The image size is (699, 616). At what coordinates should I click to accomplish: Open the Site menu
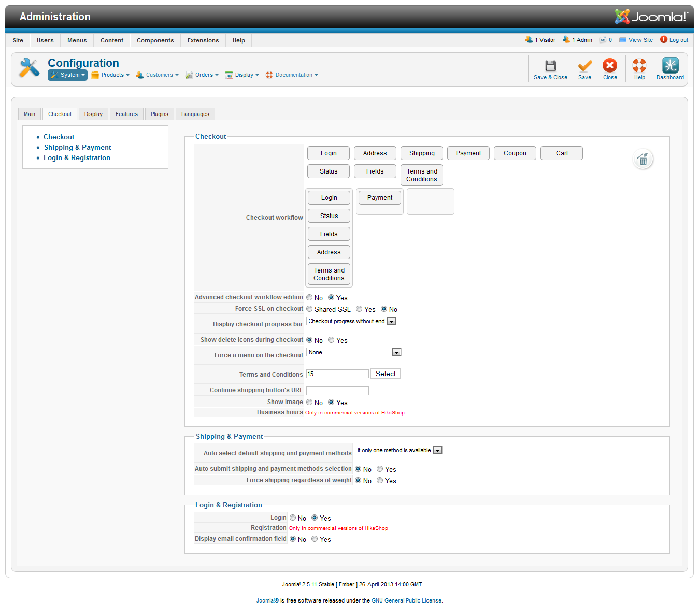[18, 40]
